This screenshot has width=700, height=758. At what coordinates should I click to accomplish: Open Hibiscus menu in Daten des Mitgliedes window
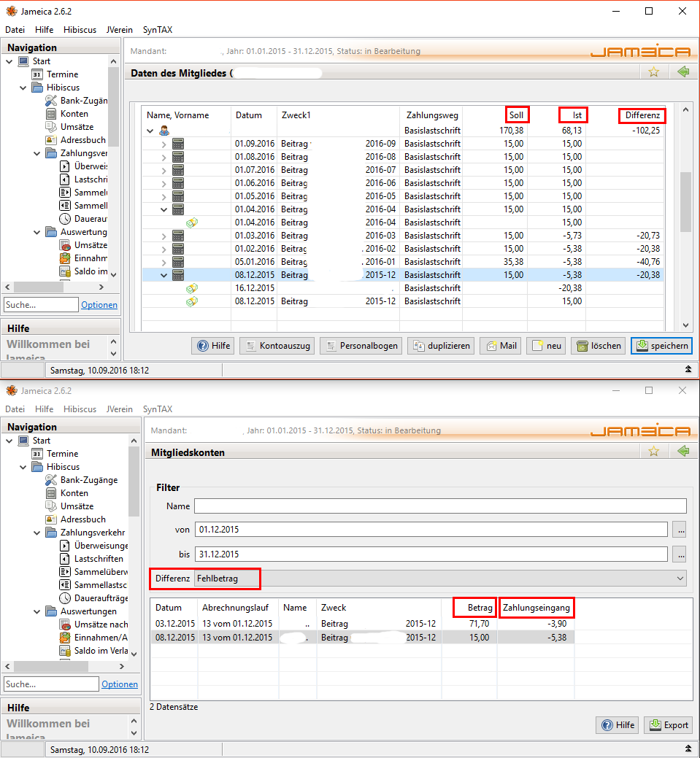[80, 29]
